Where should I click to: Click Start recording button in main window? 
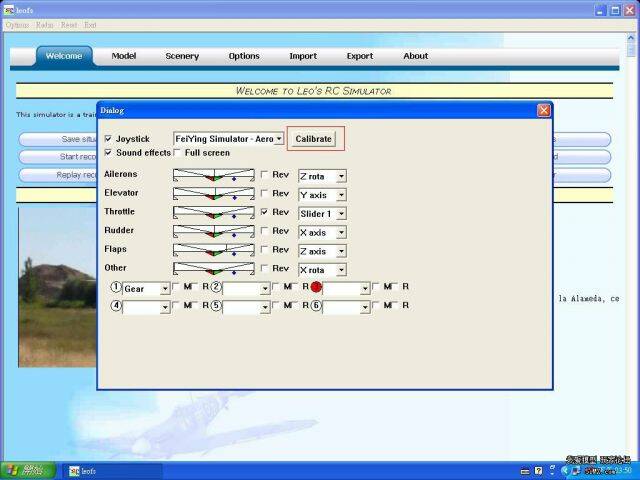[x=58, y=157]
